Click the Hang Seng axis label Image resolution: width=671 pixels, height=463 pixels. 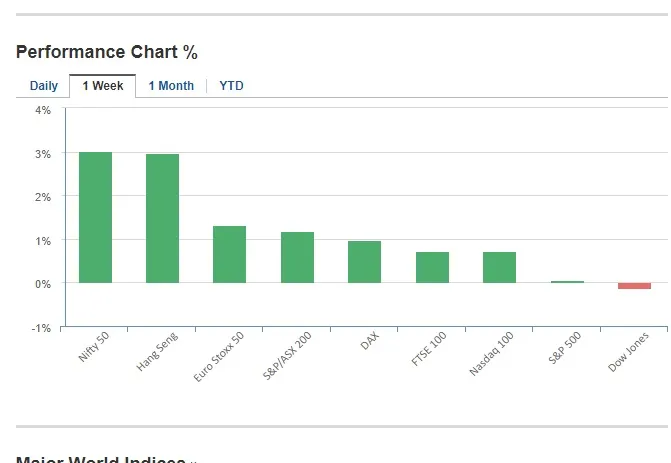[158, 353]
